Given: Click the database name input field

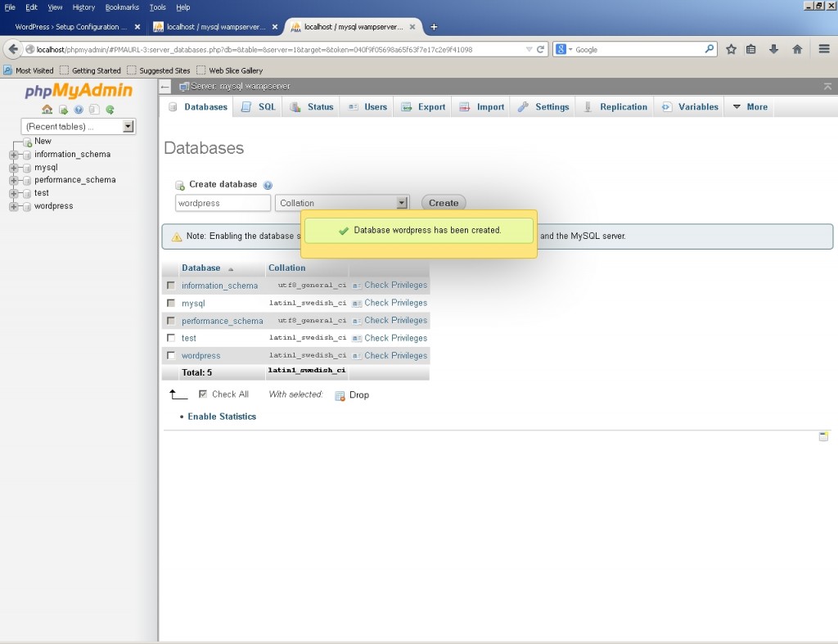Looking at the screenshot, I should click(223, 203).
